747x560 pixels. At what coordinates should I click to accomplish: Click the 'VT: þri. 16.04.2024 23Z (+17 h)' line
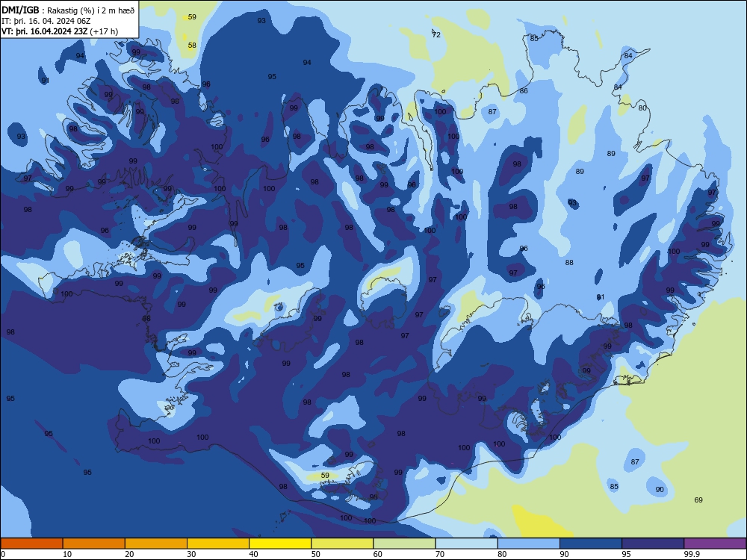(60, 31)
